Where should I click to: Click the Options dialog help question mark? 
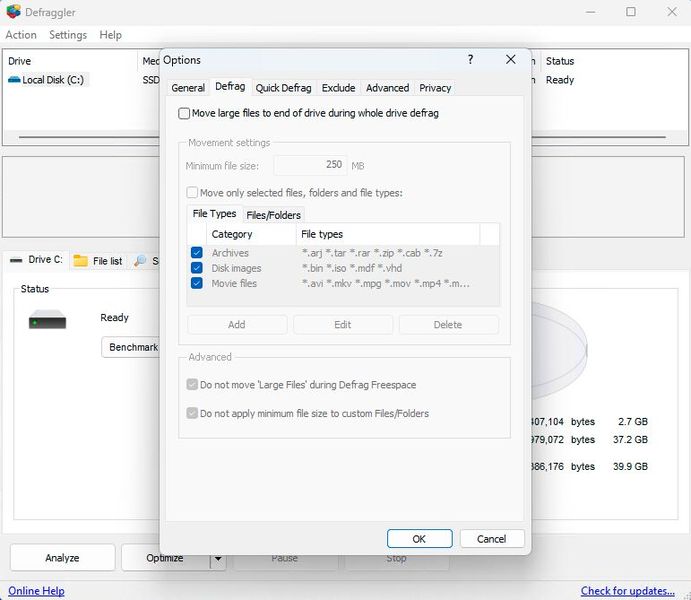tap(470, 59)
